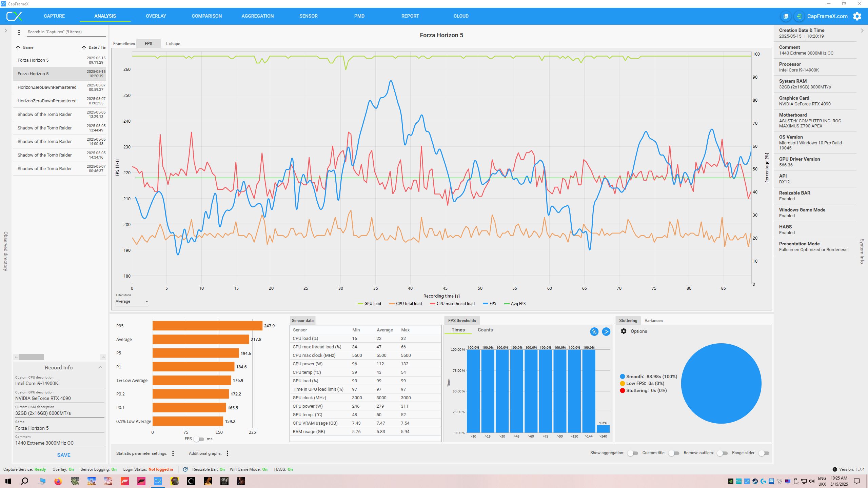Enable Custom title toggle
Screen dimensions: 868x488
[x=674, y=453]
